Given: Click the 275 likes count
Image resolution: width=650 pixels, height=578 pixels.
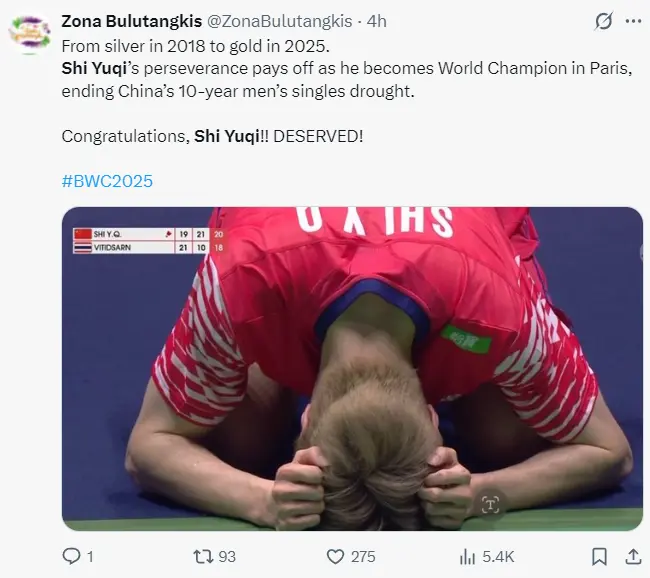Looking at the screenshot, I should (364, 556).
